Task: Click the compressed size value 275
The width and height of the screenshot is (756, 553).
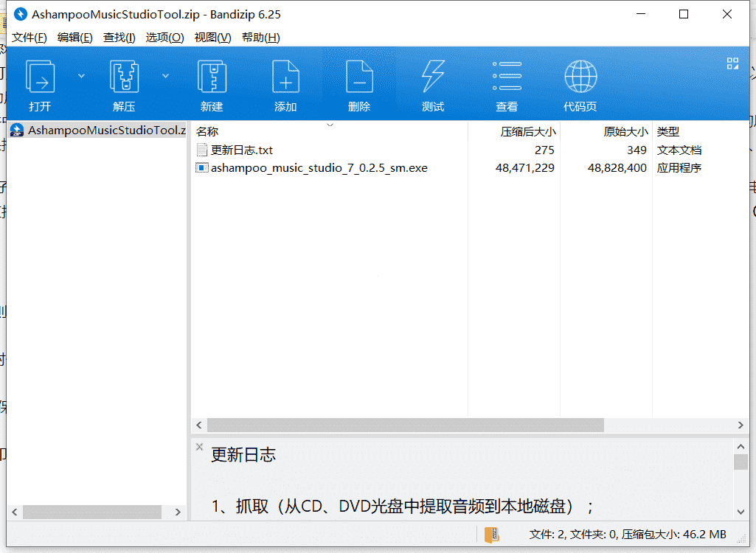Action: (x=544, y=150)
